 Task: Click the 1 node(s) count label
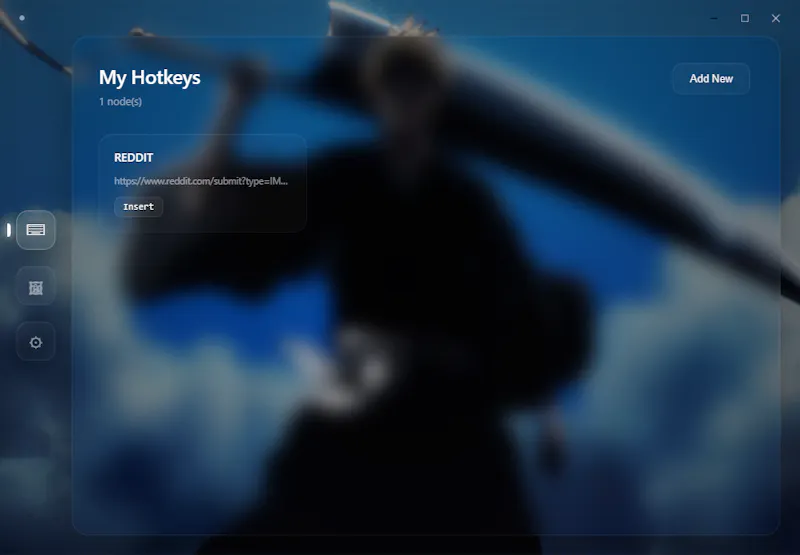120,102
